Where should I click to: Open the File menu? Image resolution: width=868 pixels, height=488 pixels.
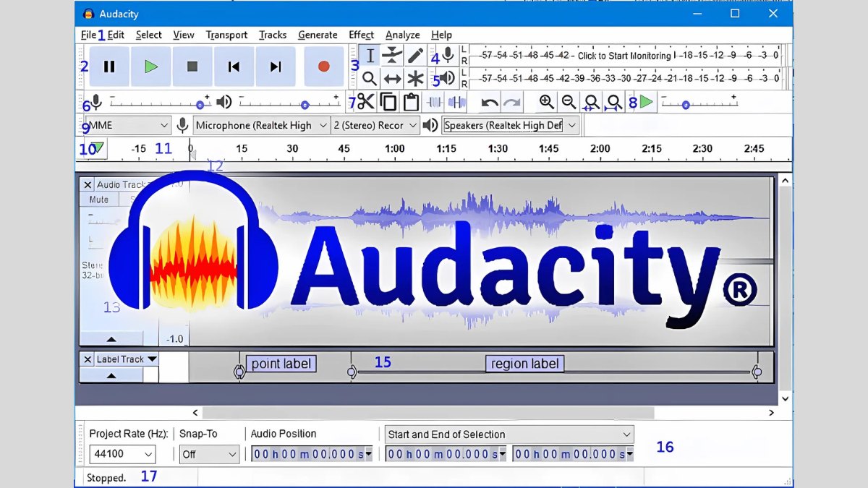pyautogui.click(x=88, y=35)
